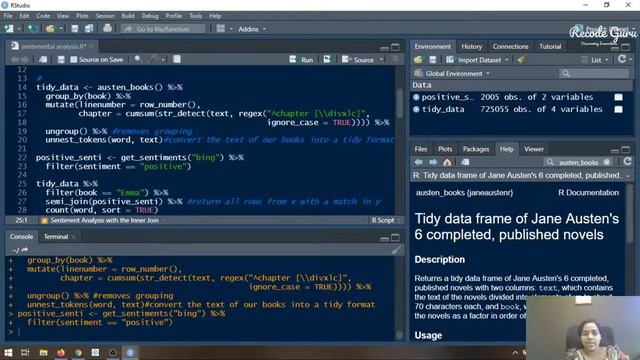Open the code tools wand icon
This screenshot has width=640, height=360.
point(153,60)
